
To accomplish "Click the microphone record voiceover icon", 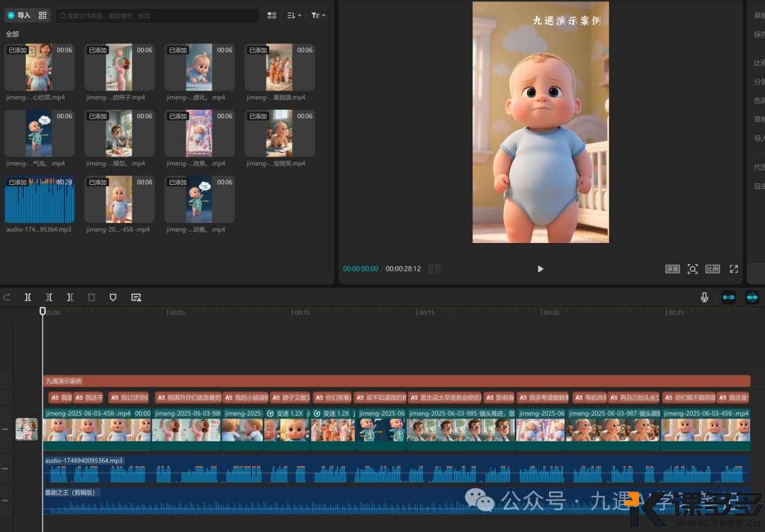I will click(x=704, y=298).
